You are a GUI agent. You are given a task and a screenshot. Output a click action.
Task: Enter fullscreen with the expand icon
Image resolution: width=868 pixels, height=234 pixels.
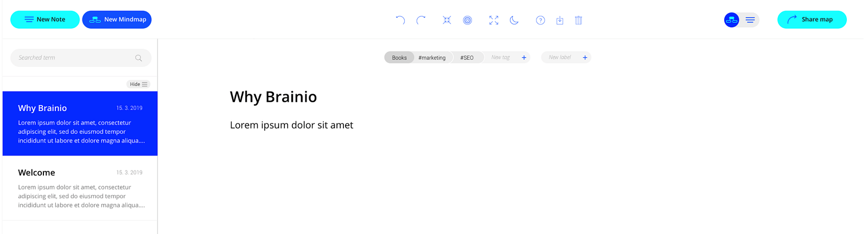click(x=493, y=20)
